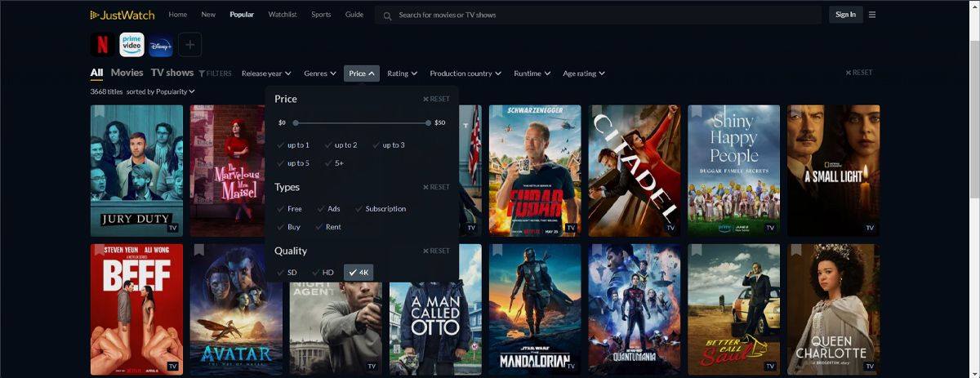Expand the Age rating filter
Screen dimensions: 980x378
coord(584,73)
